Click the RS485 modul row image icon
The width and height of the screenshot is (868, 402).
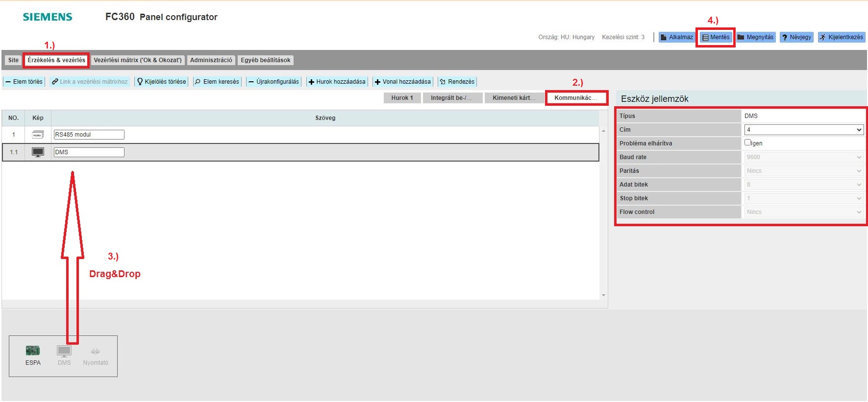tap(38, 135)
